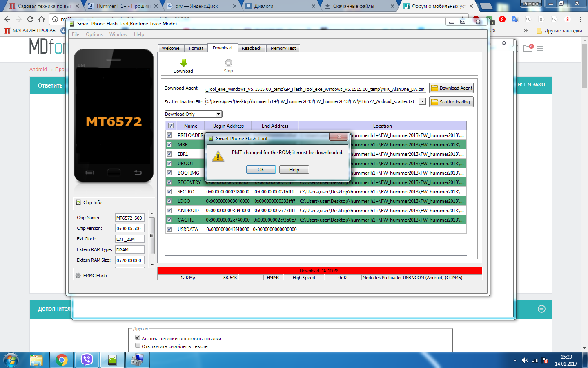Switch to the 'Диалоги' browser tab
Screen dimensions: 588x368
tap(280, 6)
